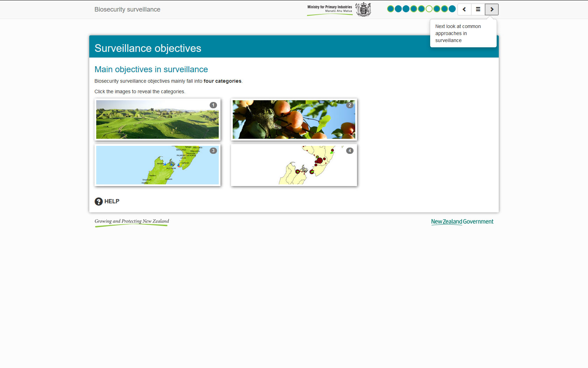Jump to the last progress dot
The width and height of the screenshot is (588, 368).
[x=452, y=9]
